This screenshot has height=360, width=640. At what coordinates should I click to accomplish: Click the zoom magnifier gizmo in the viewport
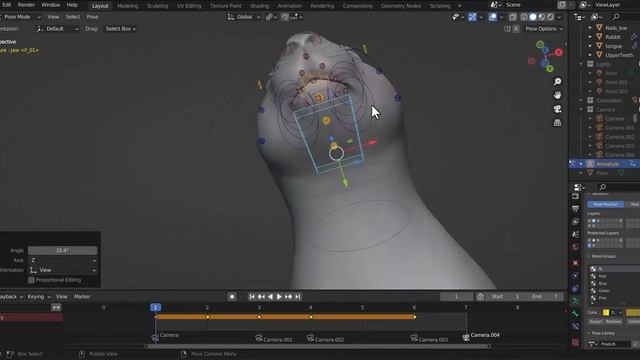point(557,82)
